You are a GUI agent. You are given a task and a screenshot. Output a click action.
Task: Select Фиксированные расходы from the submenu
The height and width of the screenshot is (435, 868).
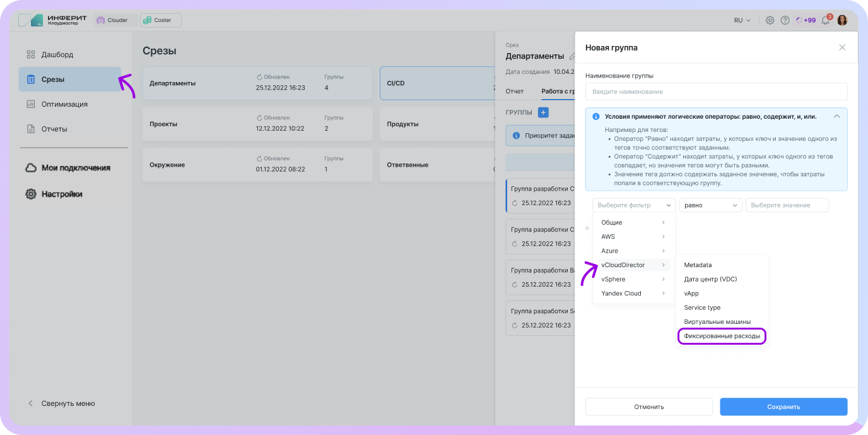(x=722, y=336)
